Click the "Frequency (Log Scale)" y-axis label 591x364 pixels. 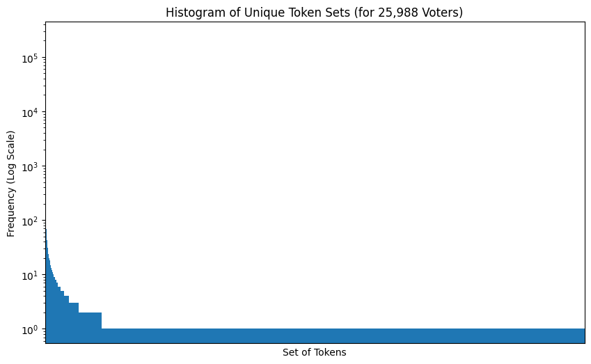(x=11, y=184)
